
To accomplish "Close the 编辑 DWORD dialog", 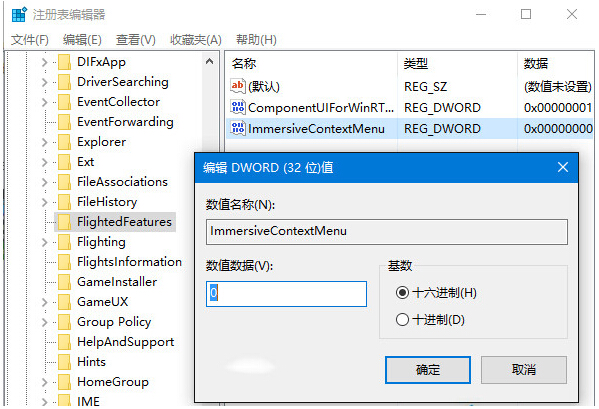I will (x=563, y=167).
